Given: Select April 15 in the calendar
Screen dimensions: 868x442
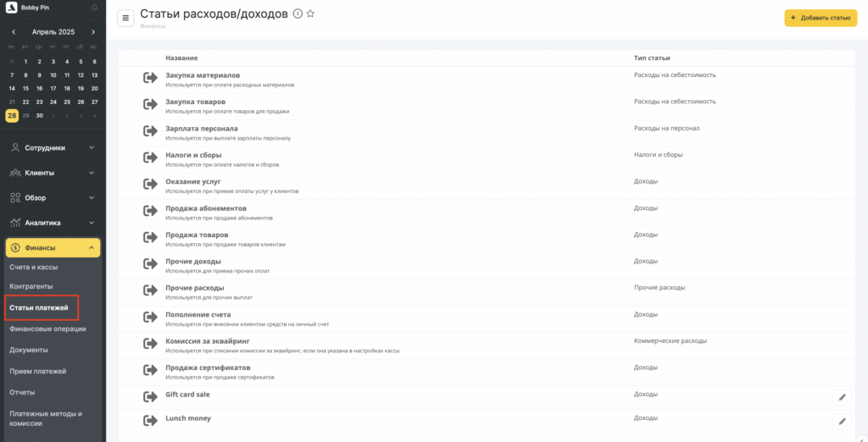Looking at the screenshot, I should click(x=26, y=88).
